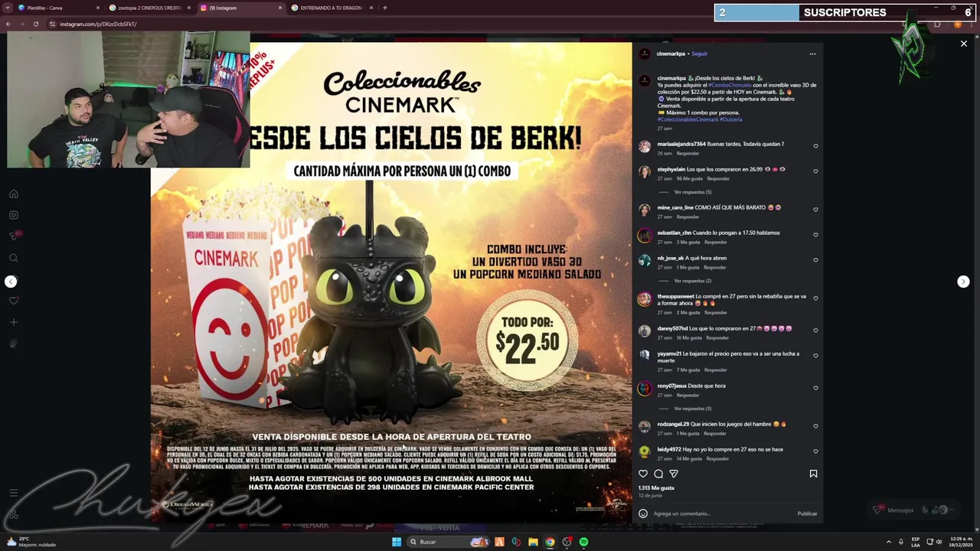Image resolution: width=980 pixels, height=551 pixels.
Task: Open direct messages in the sidebar
Action: pyautogui.click(x=13, y=236)
